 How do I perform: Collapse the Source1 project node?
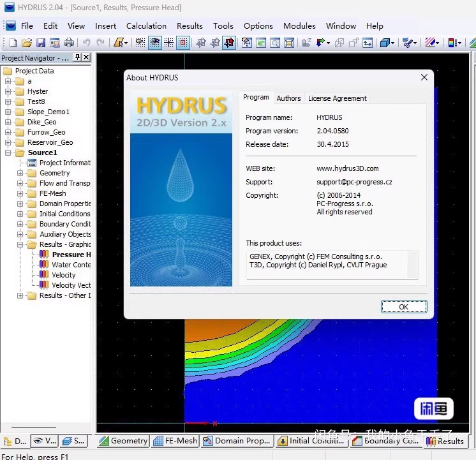[x=8, y=152]
